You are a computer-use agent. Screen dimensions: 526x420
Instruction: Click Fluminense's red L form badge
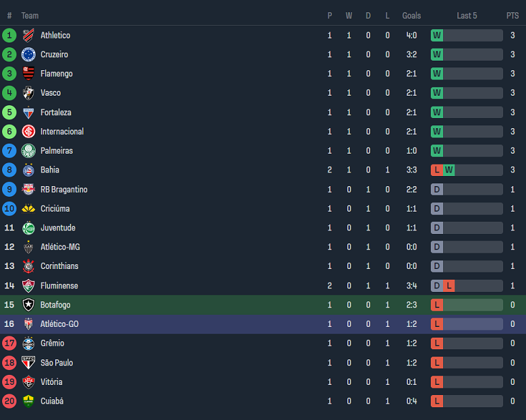[x=449, y=286]
